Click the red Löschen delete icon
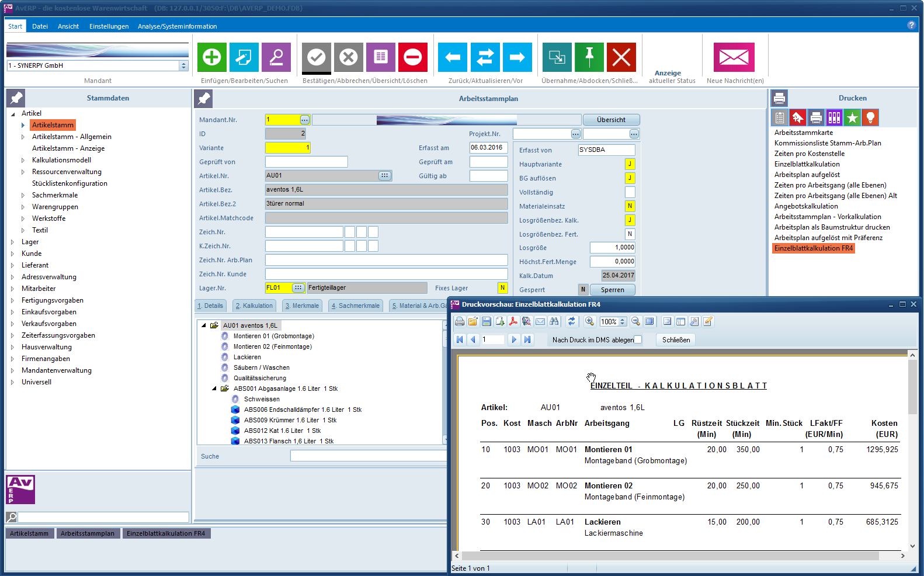 412,57
